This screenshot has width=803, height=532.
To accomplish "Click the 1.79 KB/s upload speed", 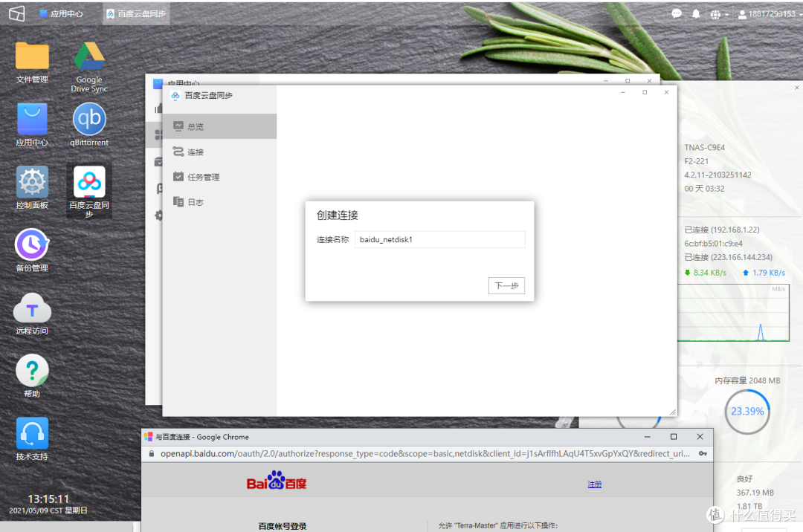I will 764,273.
